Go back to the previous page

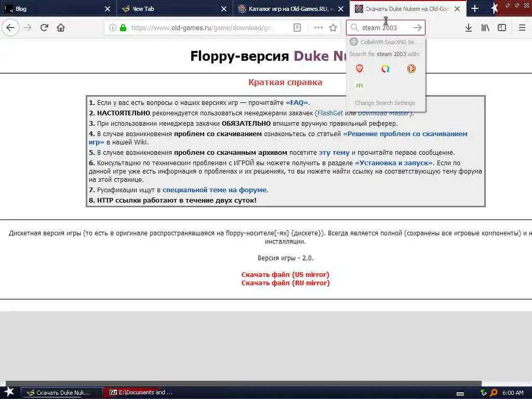click(10, 28)
